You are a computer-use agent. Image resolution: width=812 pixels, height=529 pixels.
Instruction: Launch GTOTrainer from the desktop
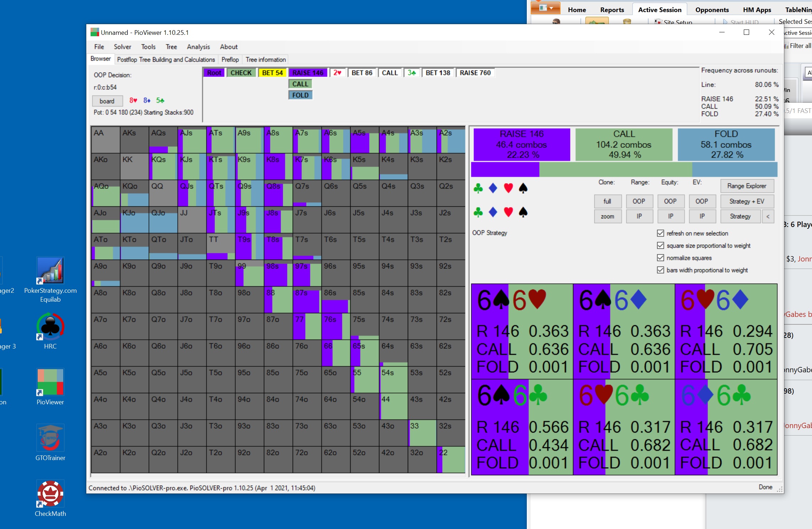coord(50,442)
